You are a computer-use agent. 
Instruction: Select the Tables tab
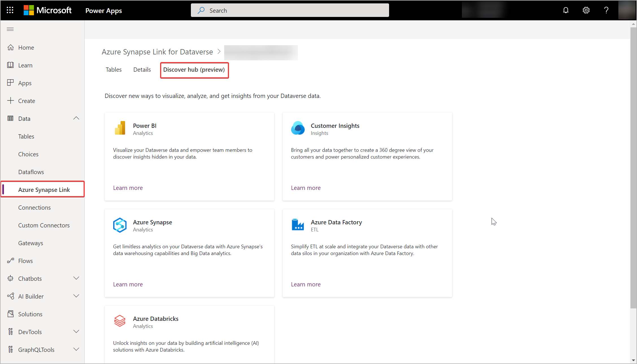(x=113, y=69)
